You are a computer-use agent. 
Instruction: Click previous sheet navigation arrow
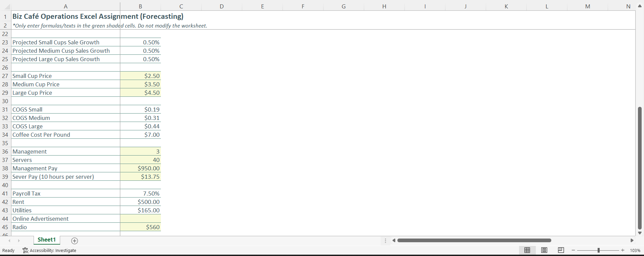coord(9,241)
